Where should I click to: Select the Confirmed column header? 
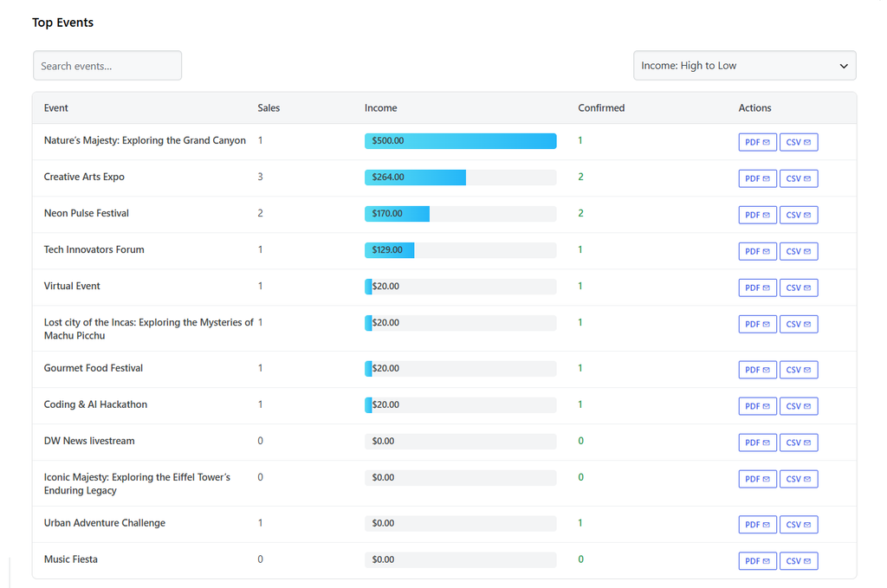pyautogui.click(x=601, y=108)
